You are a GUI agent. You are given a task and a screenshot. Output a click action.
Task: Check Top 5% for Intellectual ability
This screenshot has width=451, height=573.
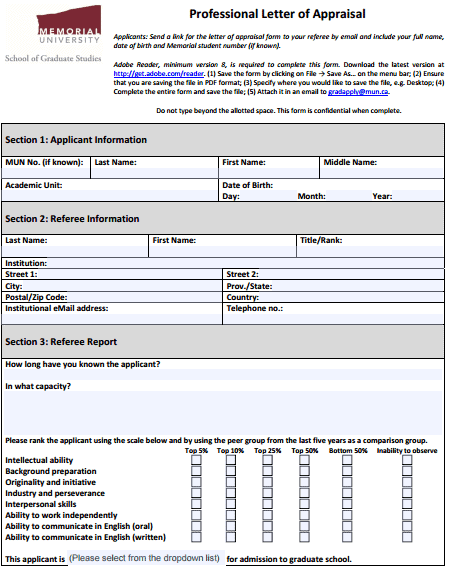pos(196,460)
